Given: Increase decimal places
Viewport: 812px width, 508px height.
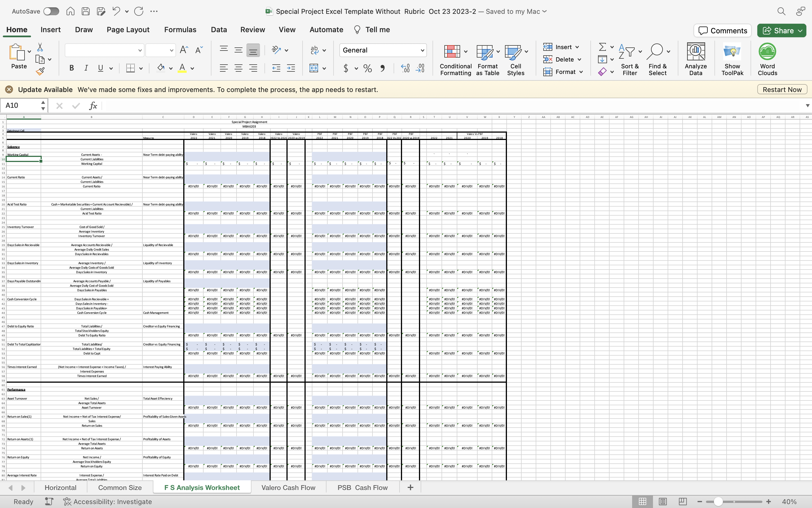Looking at the screenshot, I should tap(405, 68).
